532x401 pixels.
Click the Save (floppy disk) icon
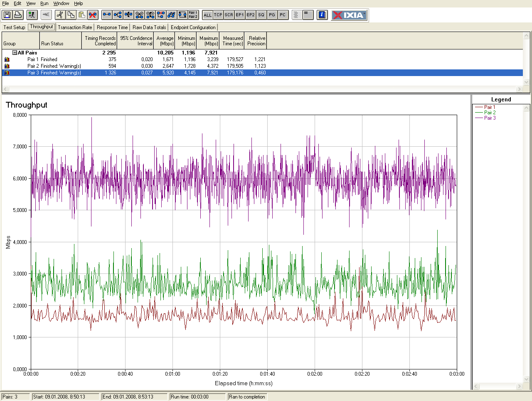coord(7,15)
